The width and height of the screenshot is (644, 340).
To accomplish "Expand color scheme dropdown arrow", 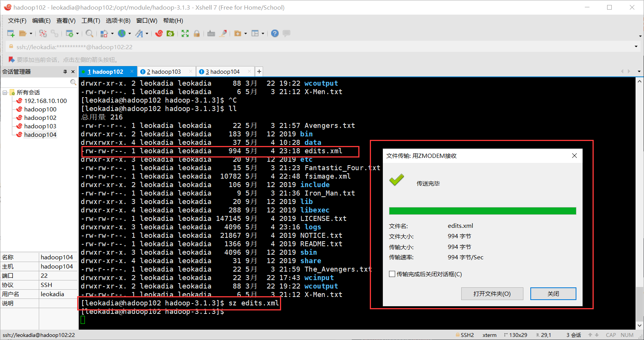I will tap(112, 33).
